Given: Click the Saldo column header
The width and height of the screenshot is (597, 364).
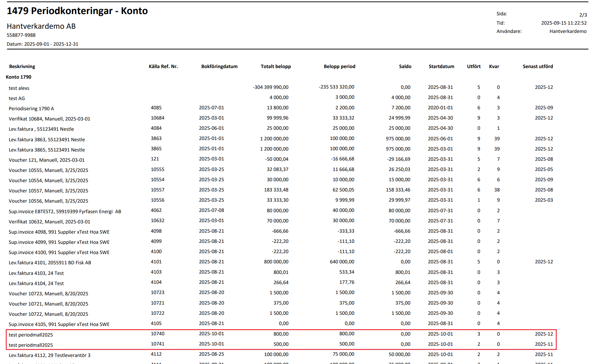Looking at the screenshot, I should click(x=405, y=66).
